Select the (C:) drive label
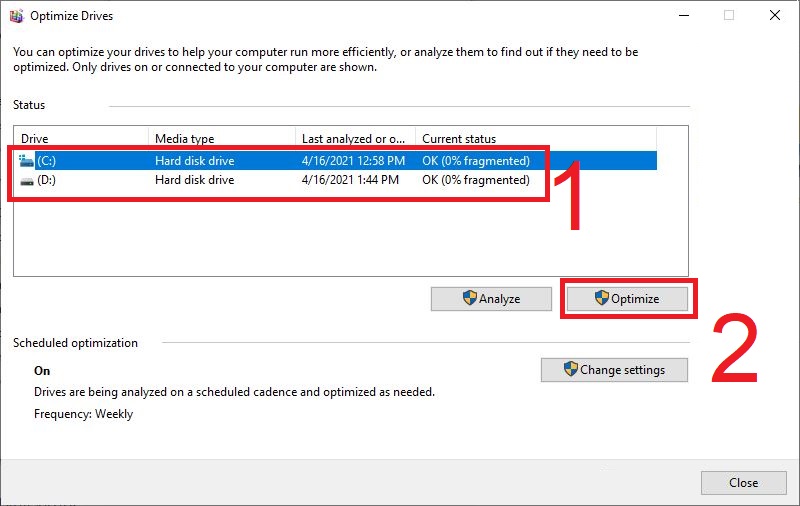 [49, 160]
